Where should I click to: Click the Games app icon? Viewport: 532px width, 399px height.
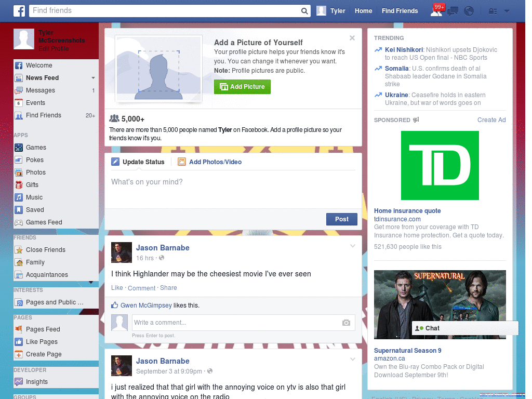[x=19, y=148]
